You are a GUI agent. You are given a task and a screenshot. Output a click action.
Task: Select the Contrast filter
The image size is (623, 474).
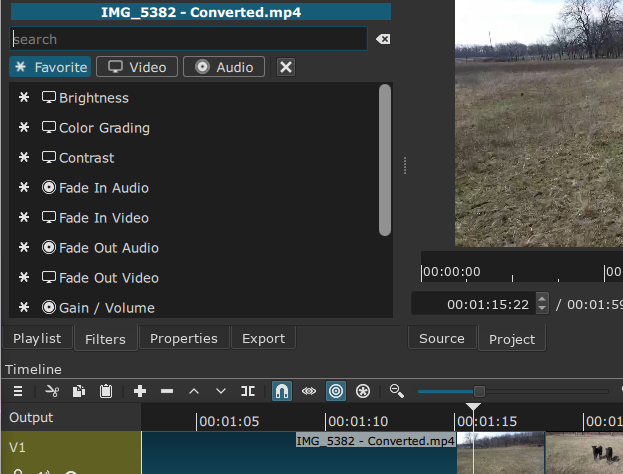(x=194, y=158)
